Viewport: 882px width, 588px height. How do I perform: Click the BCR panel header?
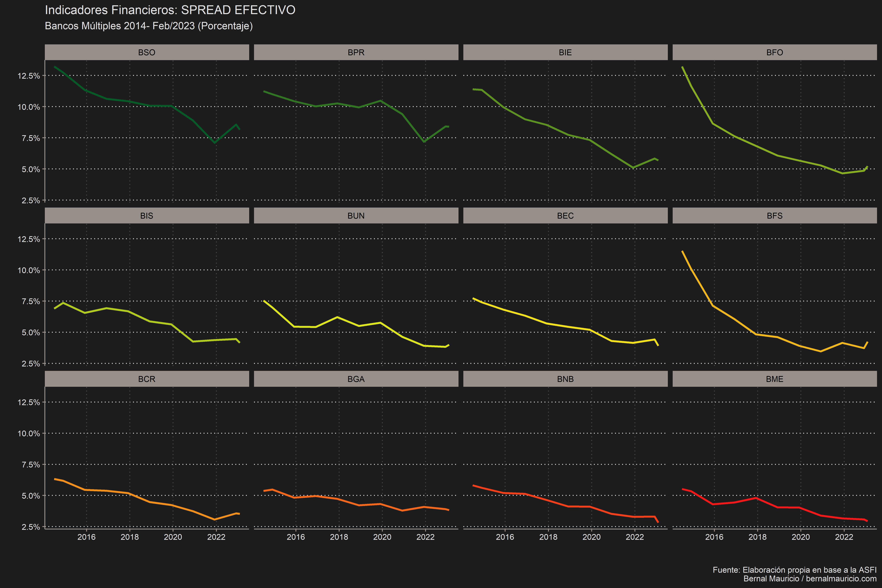click(147, 379)
